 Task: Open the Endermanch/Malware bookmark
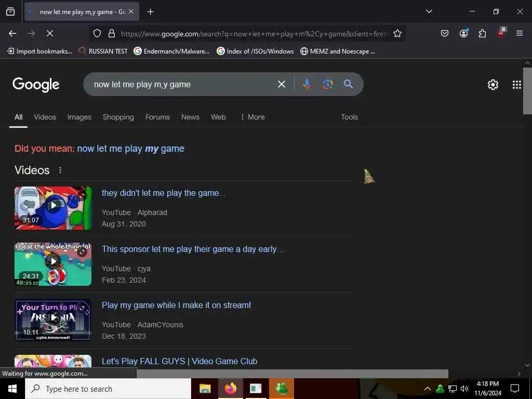[x=171, y=51]
